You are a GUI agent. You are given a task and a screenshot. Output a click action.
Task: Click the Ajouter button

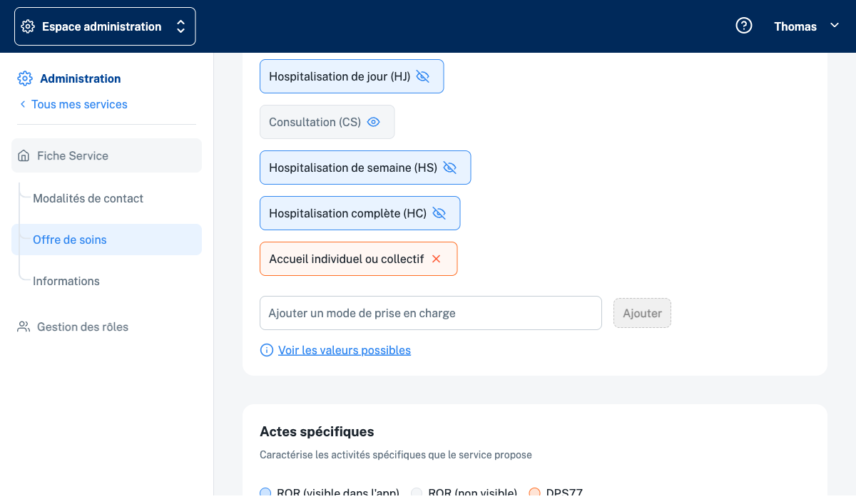tap(642, 313)
